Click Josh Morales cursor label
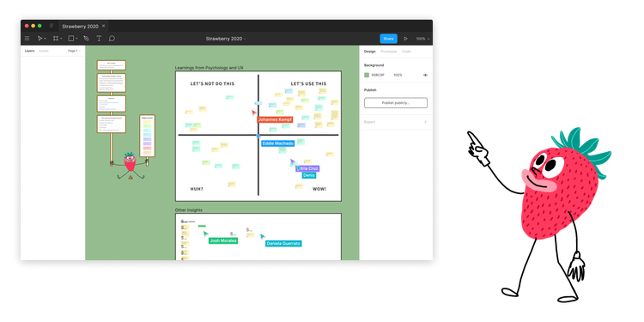Viewport: 644px width, 322px height. [x=223, y=240]
